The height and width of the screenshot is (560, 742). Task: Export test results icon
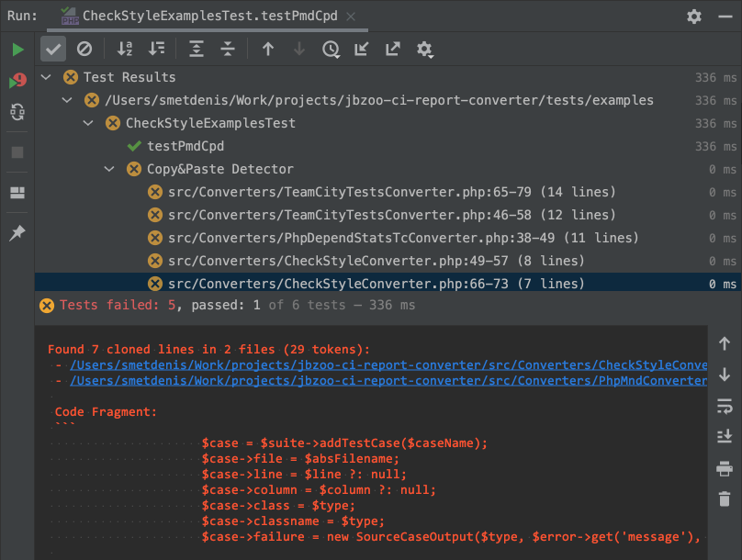click(x=393, y=49)
